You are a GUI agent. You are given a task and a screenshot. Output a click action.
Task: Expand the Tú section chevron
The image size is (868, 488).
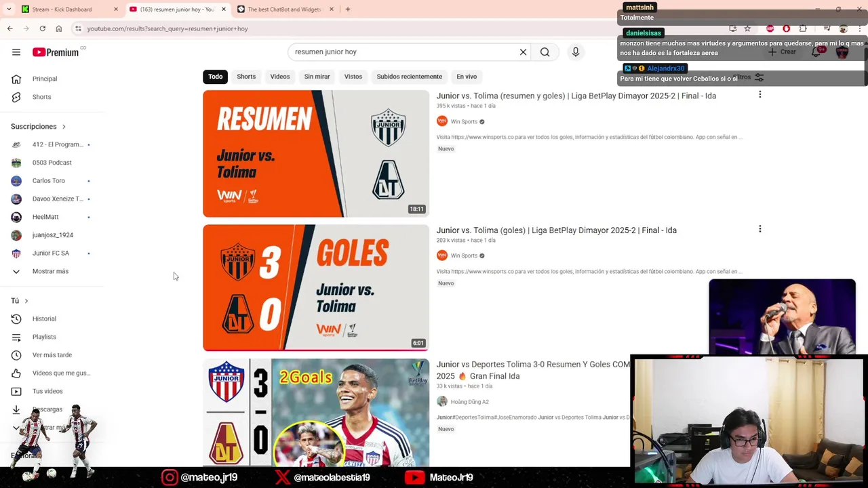click(x=26, y=301)
